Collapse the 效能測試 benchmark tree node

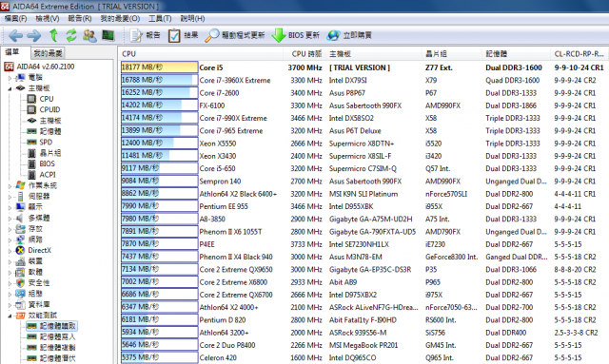coord(10,316)
